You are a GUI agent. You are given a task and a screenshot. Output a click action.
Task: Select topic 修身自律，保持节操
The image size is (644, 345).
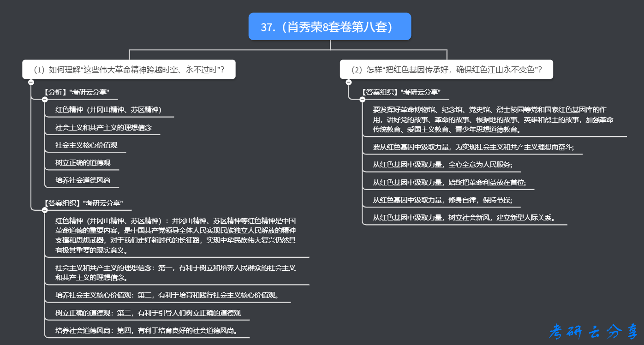coord(443,200)
